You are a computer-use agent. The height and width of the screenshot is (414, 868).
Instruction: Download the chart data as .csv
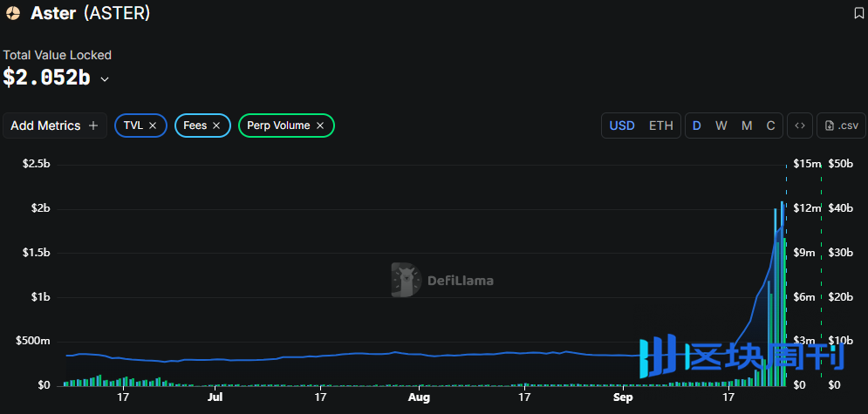tap(842, 126)
